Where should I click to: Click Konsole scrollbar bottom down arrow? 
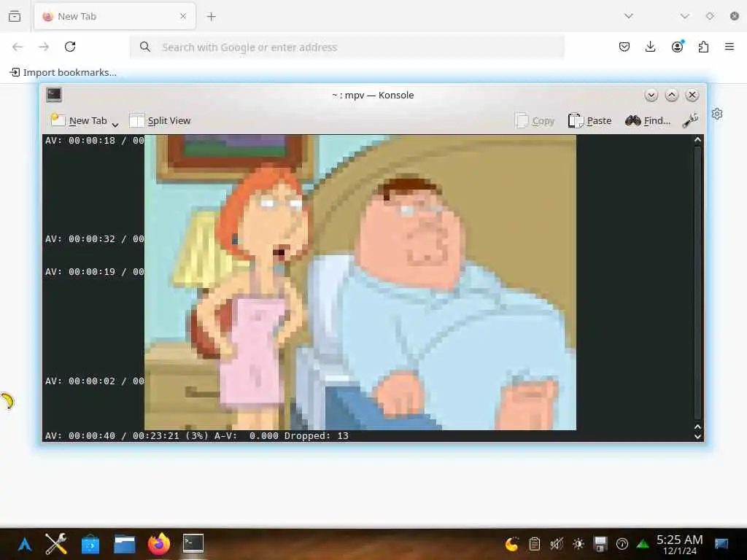[698, 436]
